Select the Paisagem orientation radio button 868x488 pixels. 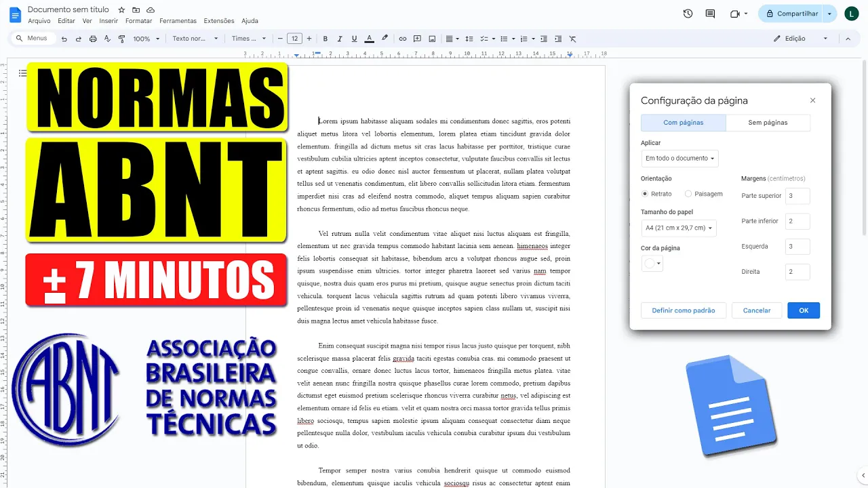(688, 194)
